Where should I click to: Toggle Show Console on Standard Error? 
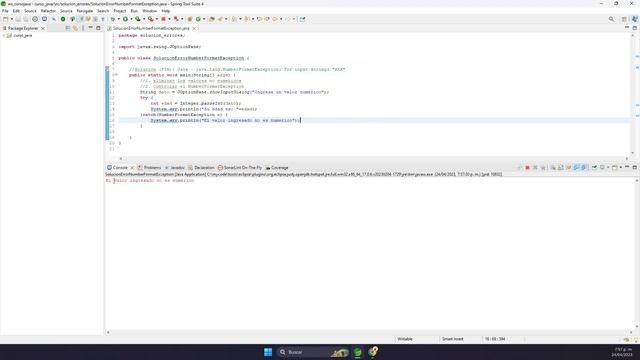point(584,168)
